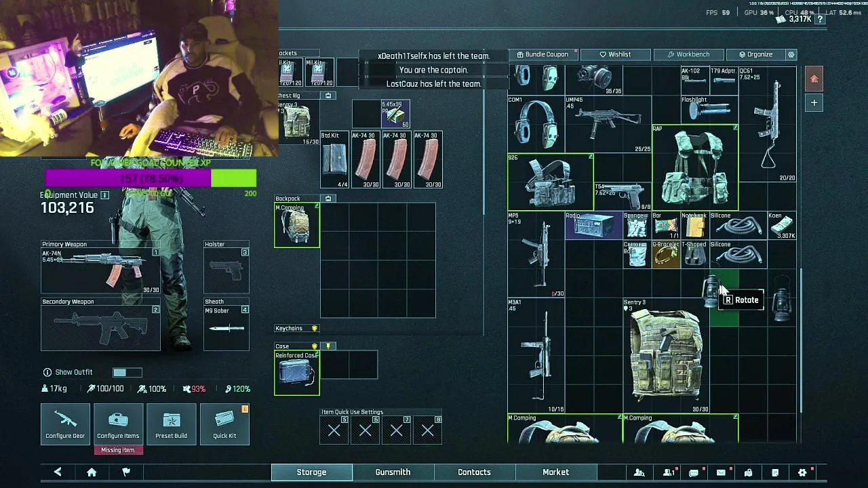This screenshot has width=868, height=488.
Task: Click the Equipment Value info icon
Action: [x=105, y=195]
